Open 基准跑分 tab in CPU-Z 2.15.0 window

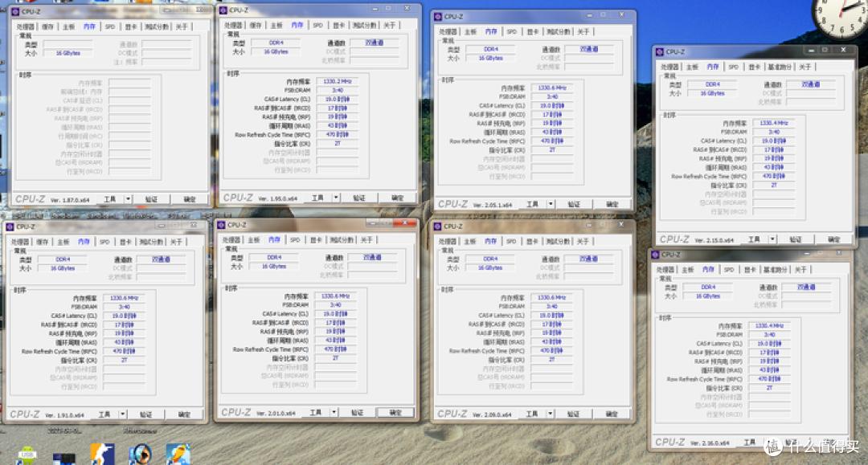[779, 67]
